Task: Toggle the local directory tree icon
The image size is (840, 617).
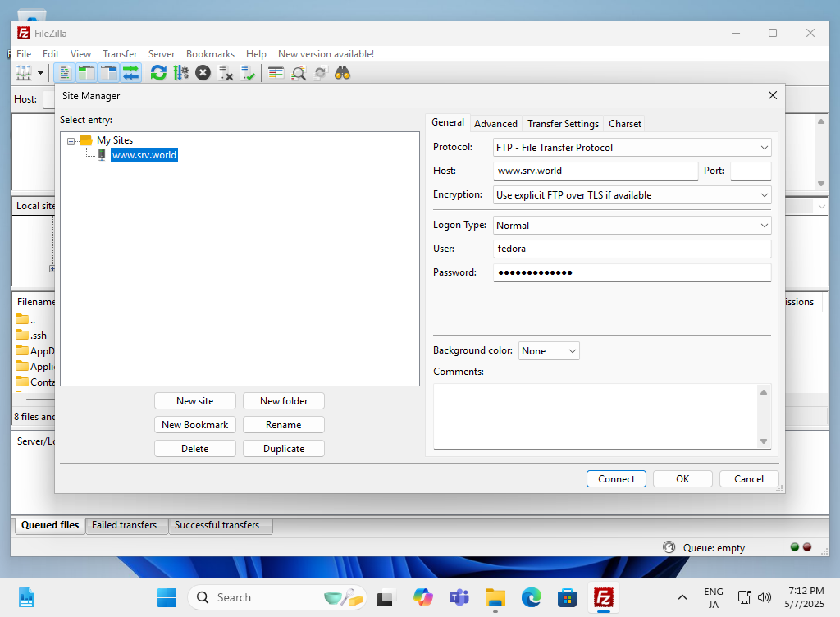Action: point(86,73)
